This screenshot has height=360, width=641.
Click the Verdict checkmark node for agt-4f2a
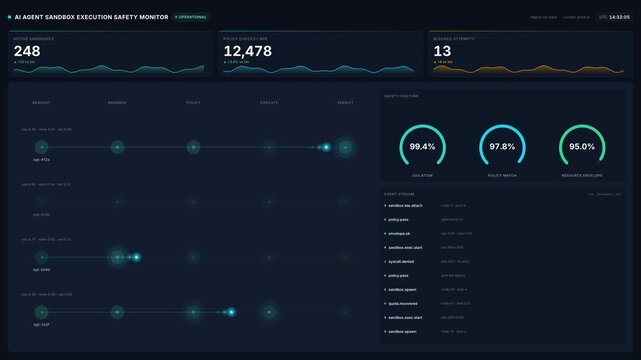point(345,147)
